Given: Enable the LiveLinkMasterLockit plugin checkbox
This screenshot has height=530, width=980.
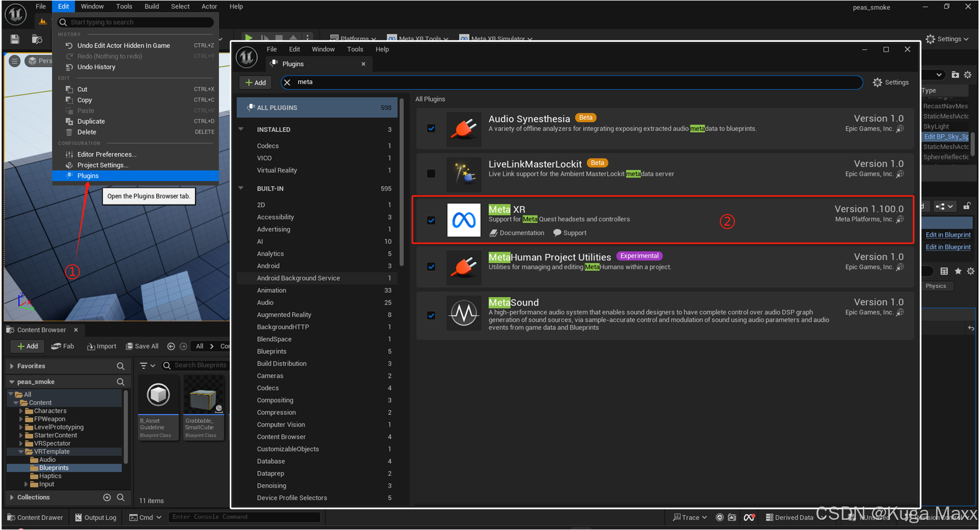Looking at the screenshot, I should tap(431, 173).
